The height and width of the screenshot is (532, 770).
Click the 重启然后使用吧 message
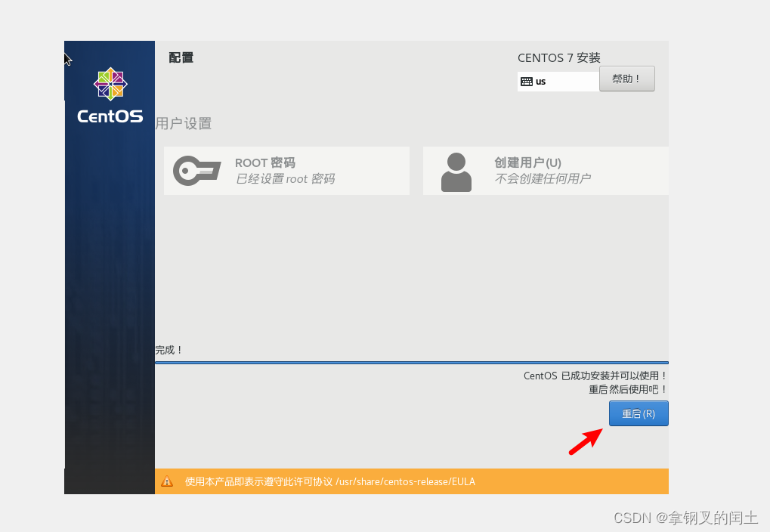(x=628, y=389)
